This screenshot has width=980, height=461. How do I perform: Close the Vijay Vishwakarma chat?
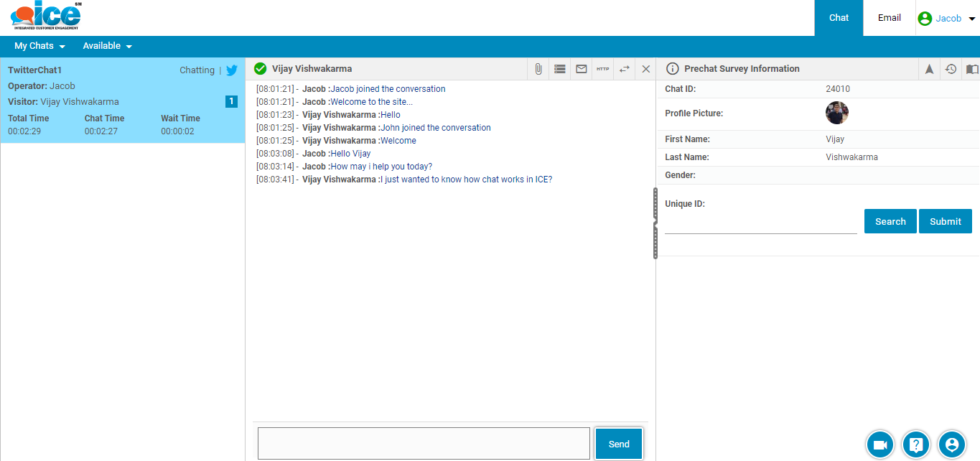646,69
